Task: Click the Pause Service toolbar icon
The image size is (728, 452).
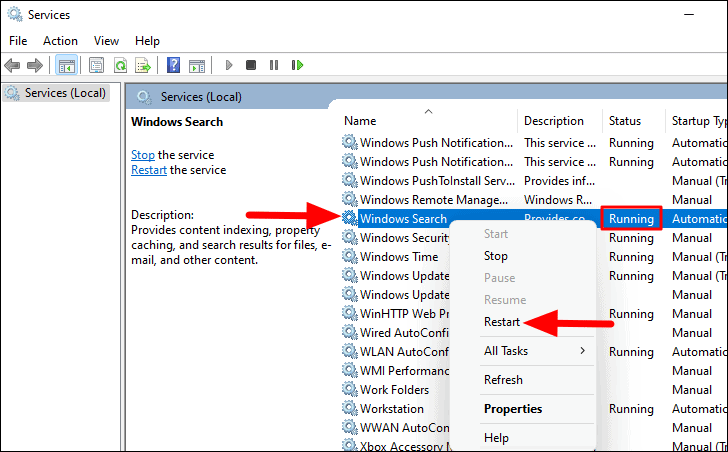Action: 274,65
